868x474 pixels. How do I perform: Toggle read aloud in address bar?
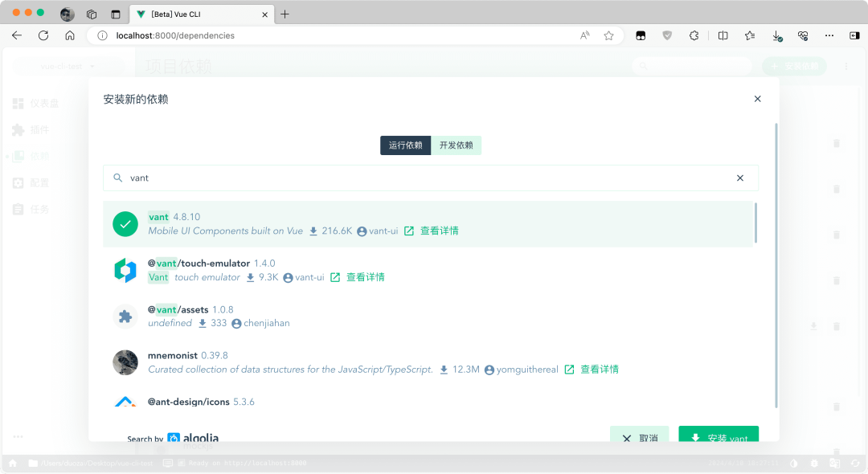584,35
